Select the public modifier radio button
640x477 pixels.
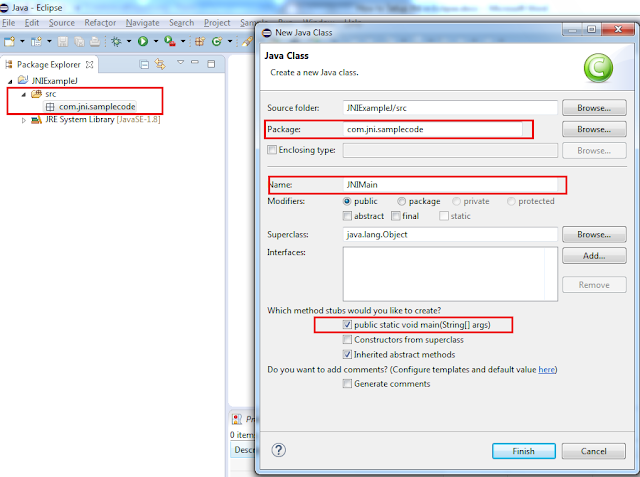pos(347,201)
